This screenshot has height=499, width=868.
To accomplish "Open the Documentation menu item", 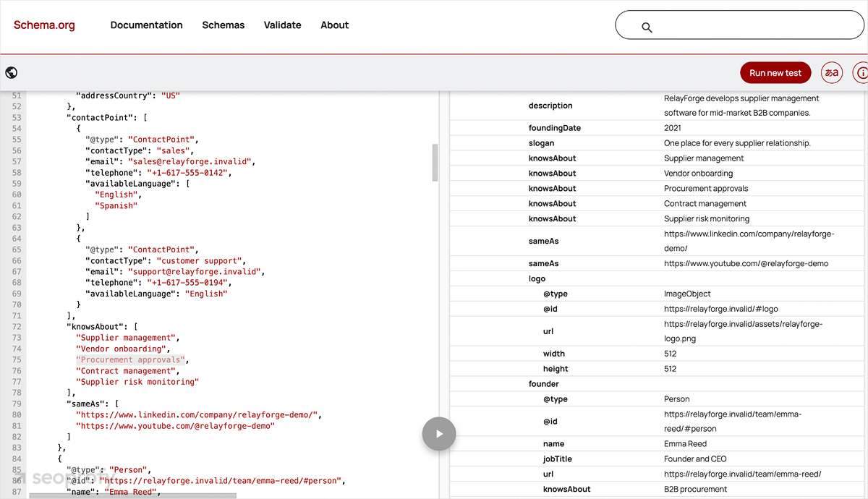I will [x=146, y=25].
